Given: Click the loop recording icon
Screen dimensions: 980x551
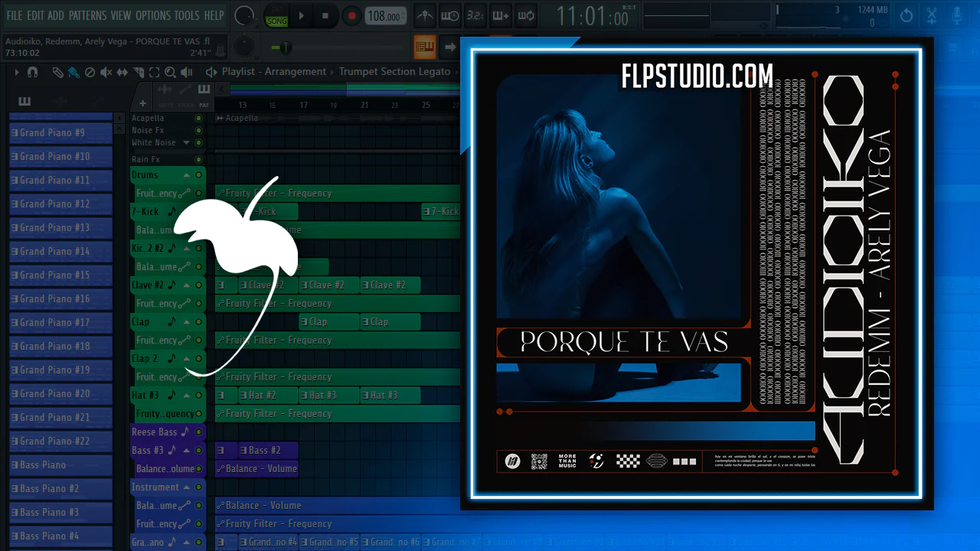Looking at the screenshot, I should point(525,15).
